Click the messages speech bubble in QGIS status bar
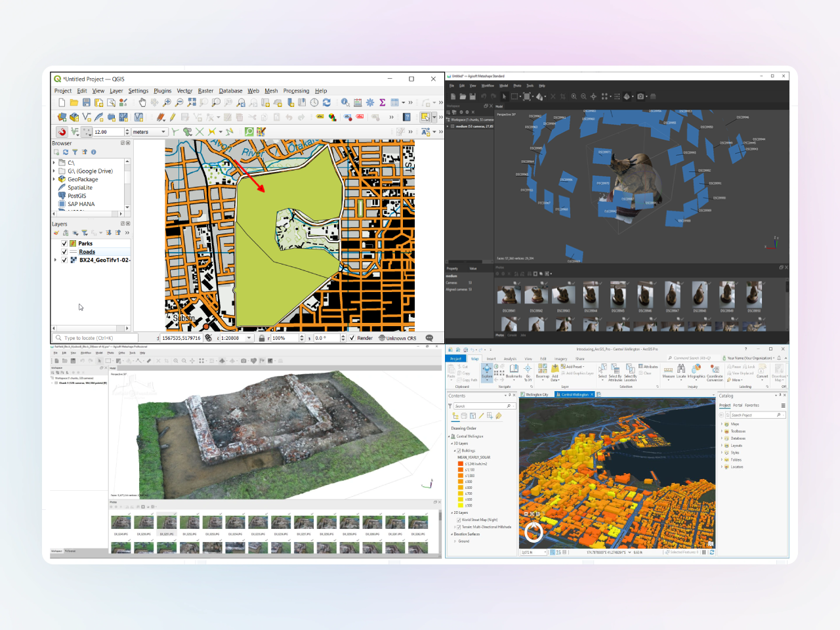The height and width of the screenshot is (630, 840). click(x=429, y=338)
